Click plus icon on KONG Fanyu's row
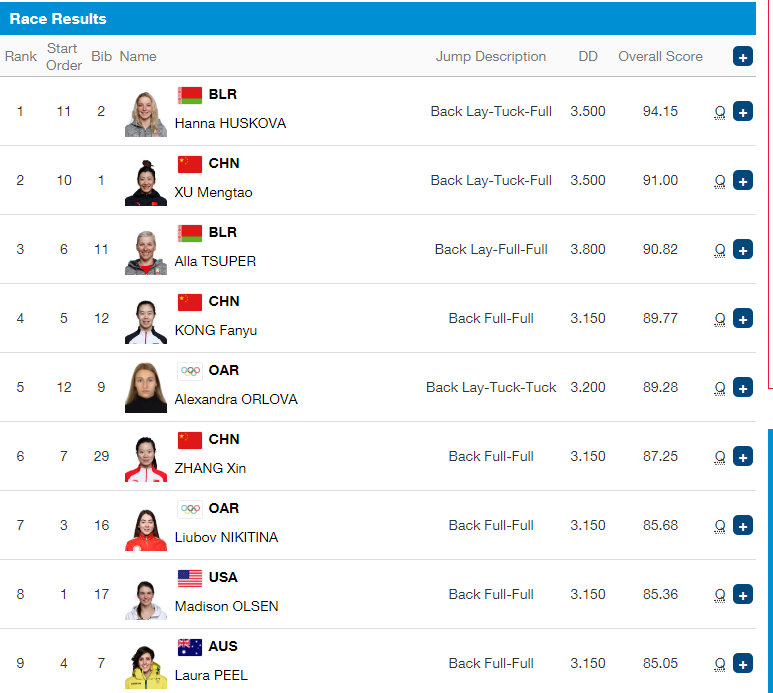 tap(742, 318)
